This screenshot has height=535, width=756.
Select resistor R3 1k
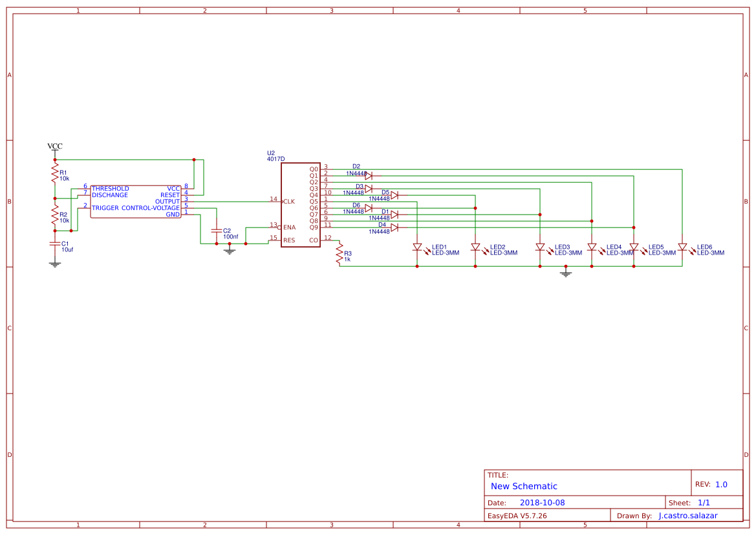(x=339, y=255)
